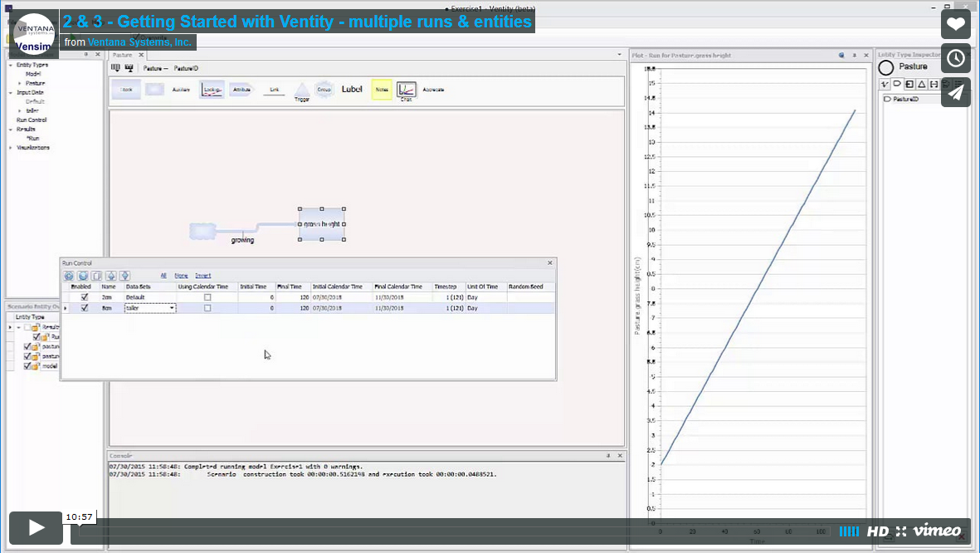The width and height of the screenshot is (980, 553).
Task: Toggle Using Calendar Time for the 8cm run
Action: pos(207,308)
